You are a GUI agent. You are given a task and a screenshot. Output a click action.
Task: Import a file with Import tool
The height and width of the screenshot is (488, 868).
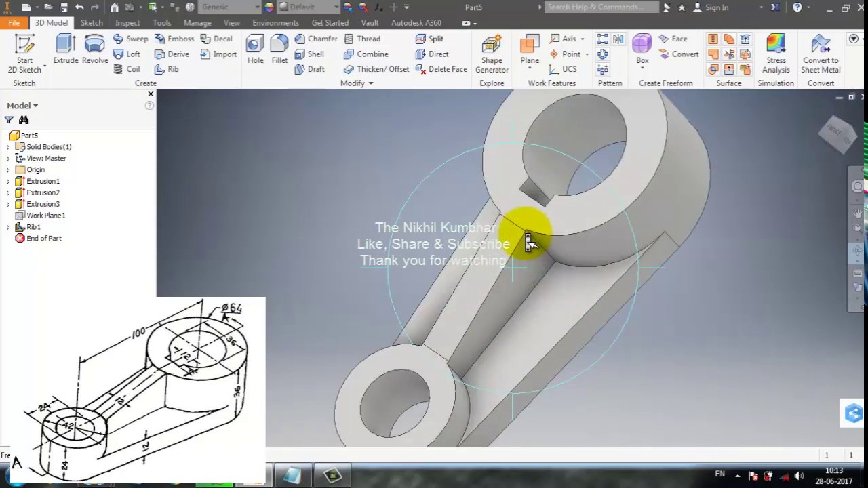218,54
